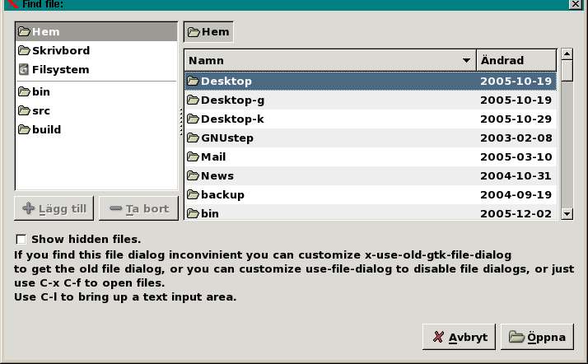Screen dimensions: 588x364
Task: Click folder icon next to GNUstep
Action: 194,138
